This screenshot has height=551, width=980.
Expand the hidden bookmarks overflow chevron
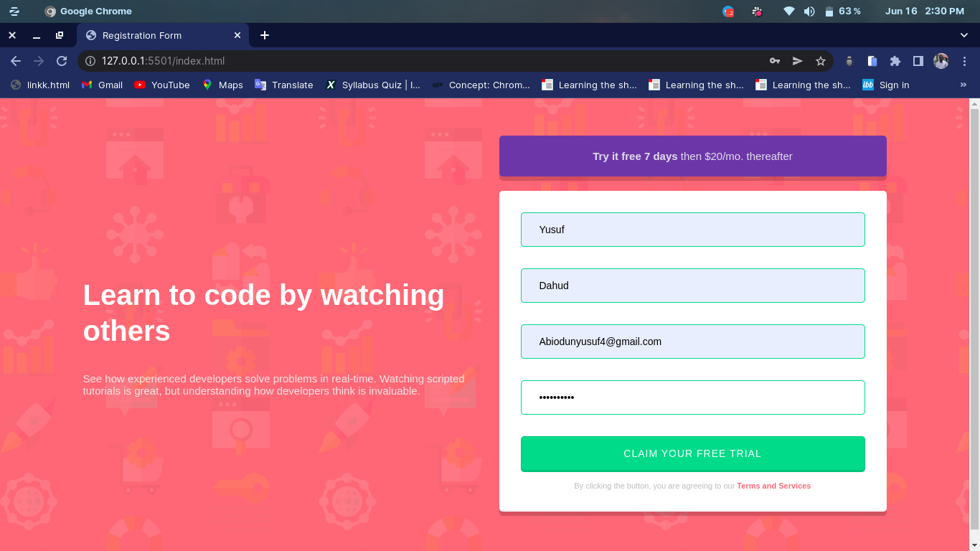point(963,85)
